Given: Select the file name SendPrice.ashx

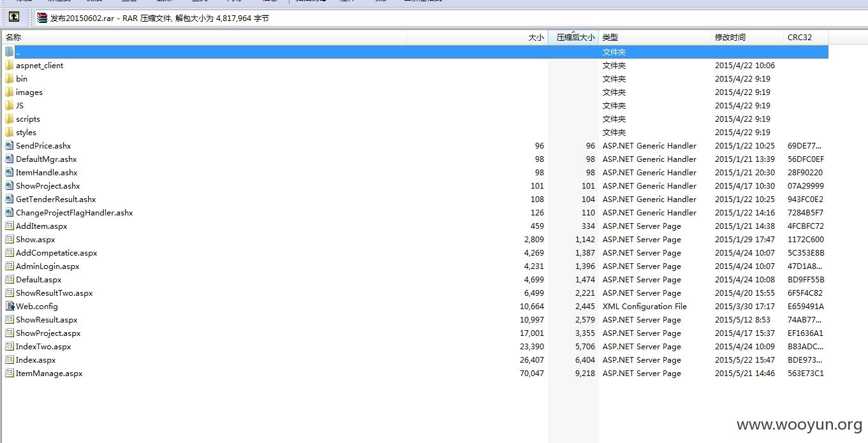Looking at the screenshot, I should (43, 145).
